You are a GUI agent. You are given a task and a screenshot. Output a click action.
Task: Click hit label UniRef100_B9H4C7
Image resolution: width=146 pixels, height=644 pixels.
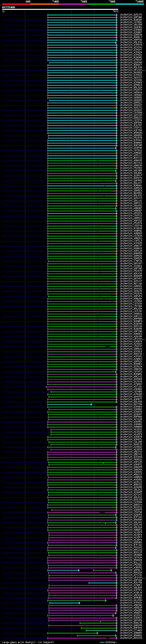pyautogui.click(x=131, y=65)
